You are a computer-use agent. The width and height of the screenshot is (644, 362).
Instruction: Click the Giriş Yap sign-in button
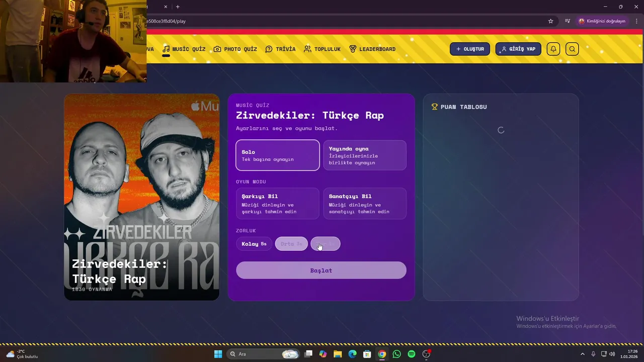(x=518, y=49)
